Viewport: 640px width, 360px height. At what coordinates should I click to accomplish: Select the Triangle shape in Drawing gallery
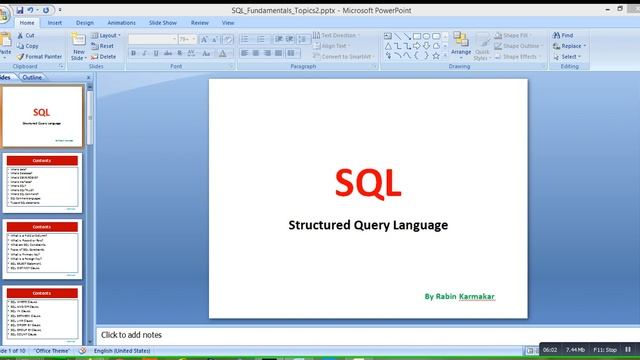(x=388, y=46)
